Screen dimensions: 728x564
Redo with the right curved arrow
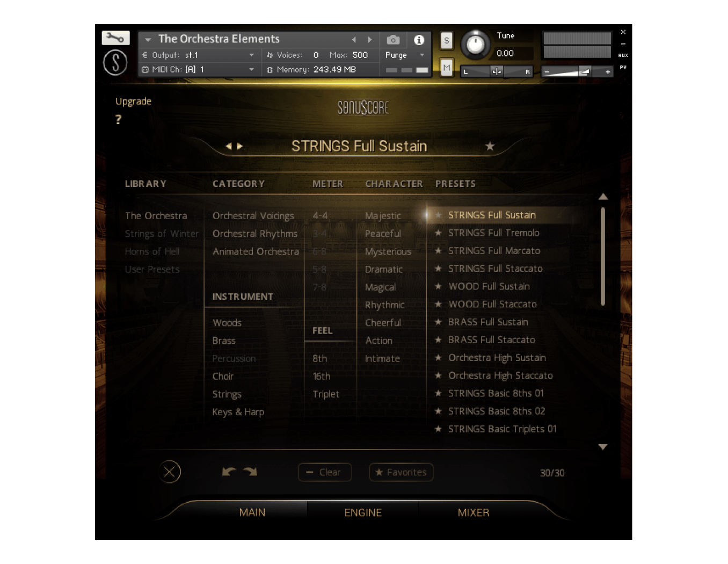pyautogui.click(x=250, y=472)
